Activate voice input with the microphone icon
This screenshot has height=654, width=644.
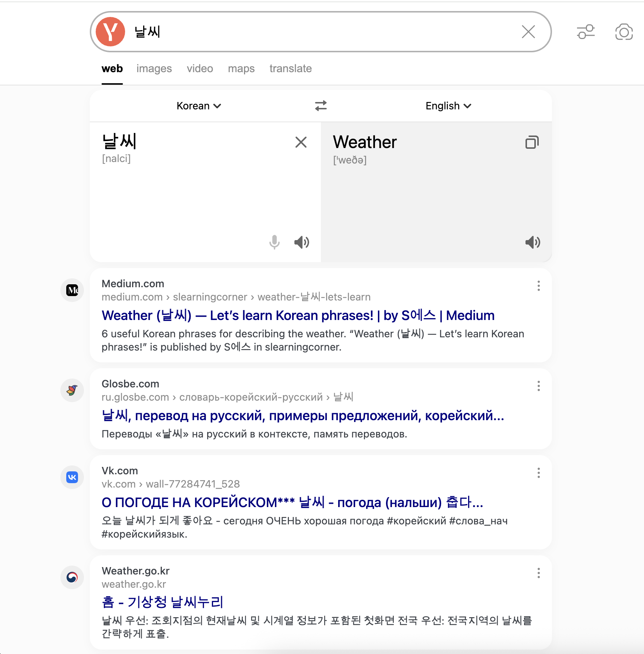(274, 242)
